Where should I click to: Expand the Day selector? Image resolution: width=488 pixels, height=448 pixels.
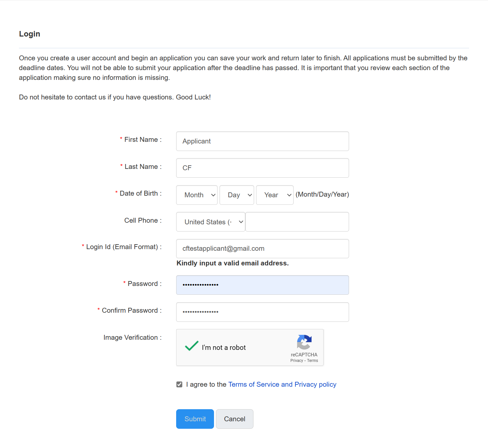(236, 195)
